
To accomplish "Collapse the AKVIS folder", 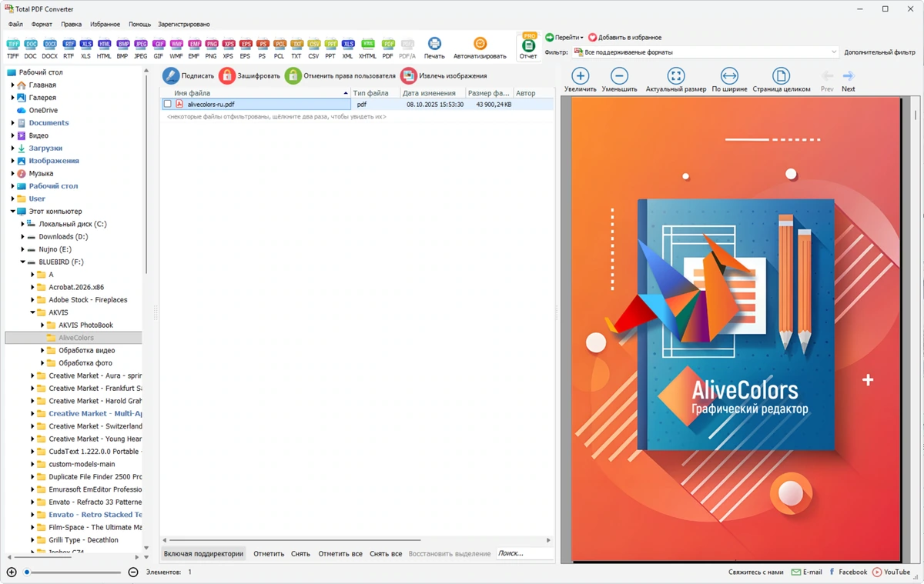I will [32, 312].
